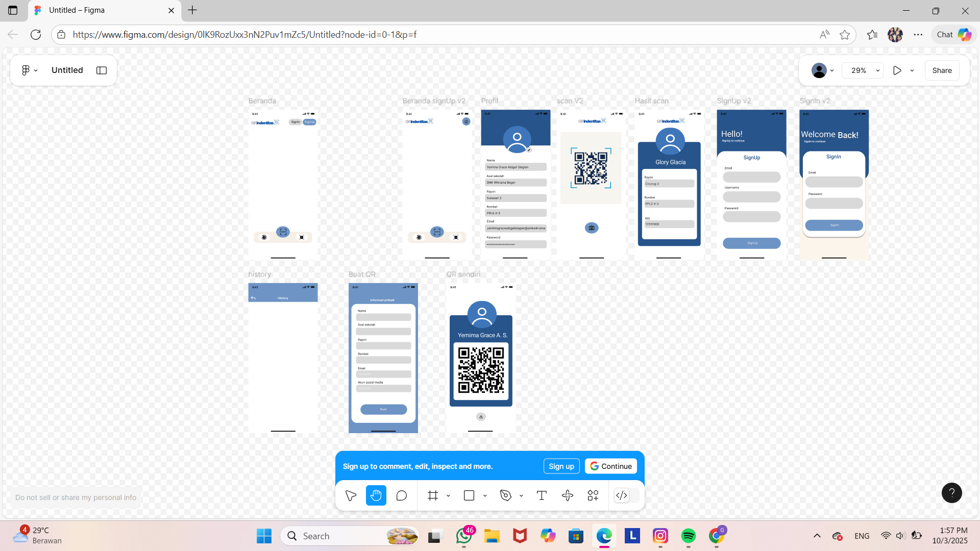Screen dimensions: 980x551
Task: Select the Hand tool
Action: (x=376, y=495)
